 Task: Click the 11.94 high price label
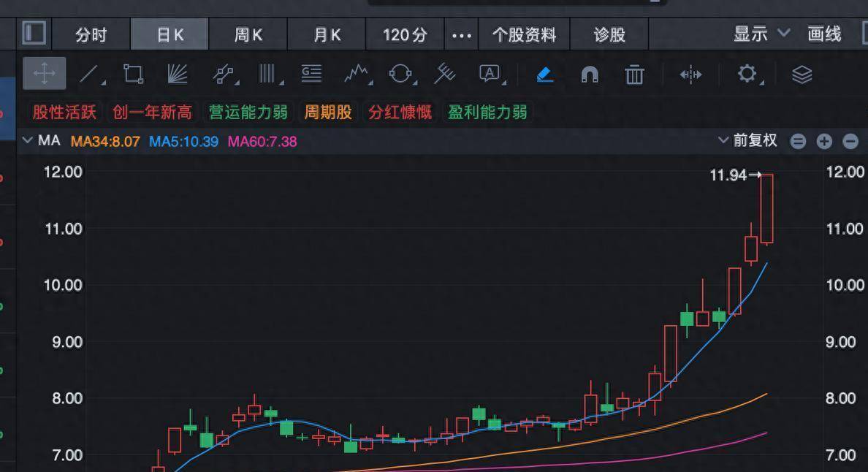(728, 175)
